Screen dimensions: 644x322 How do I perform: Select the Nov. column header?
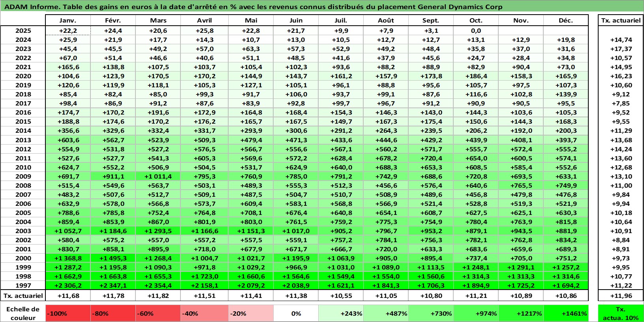pos(521,20)
